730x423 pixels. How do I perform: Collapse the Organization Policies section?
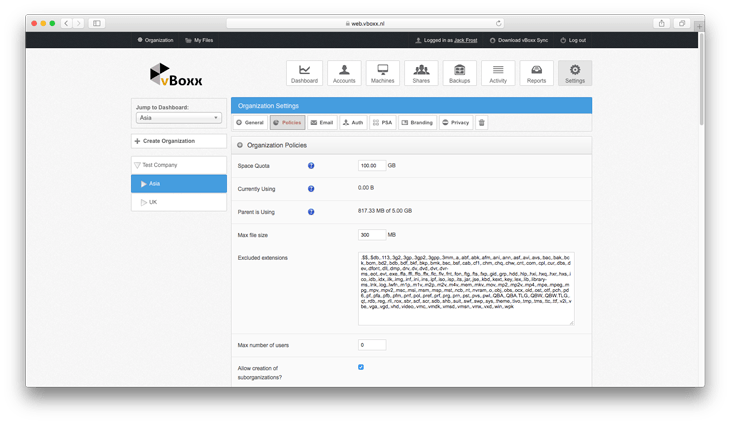[x=240, y=145]
